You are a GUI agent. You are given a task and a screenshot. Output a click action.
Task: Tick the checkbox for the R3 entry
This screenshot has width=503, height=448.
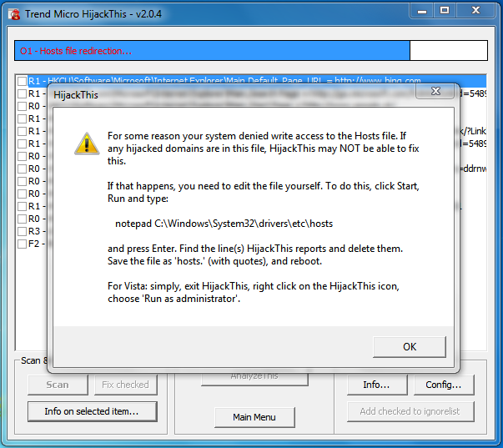[22, 231]
